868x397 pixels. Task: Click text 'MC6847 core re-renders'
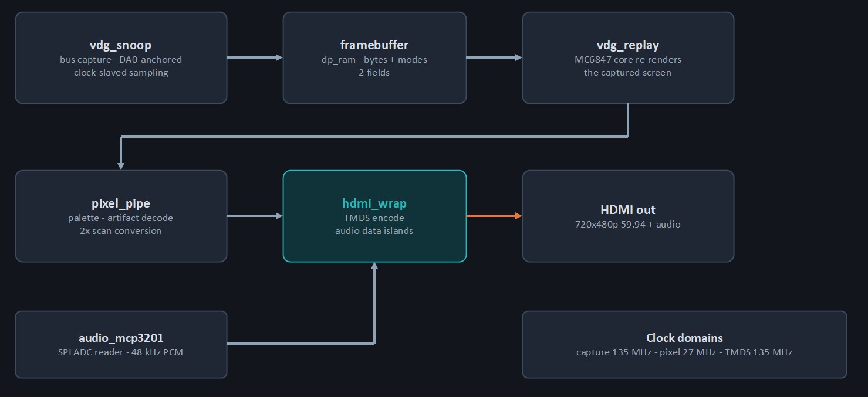click(628, 60)
